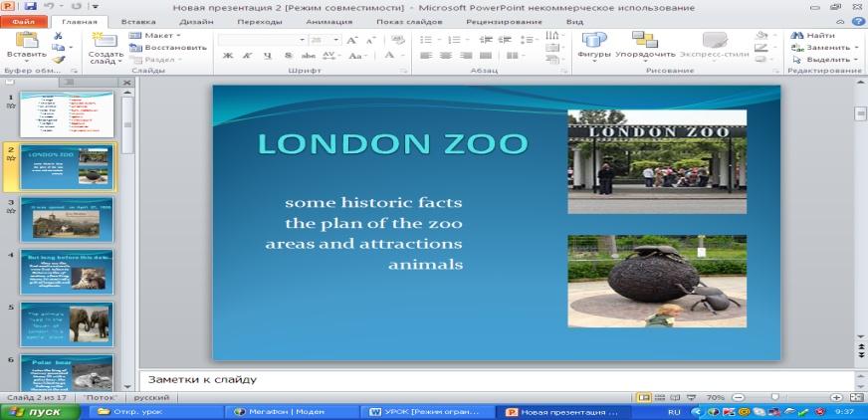This screenshot has height=420, width=868.
Task: Open the File (Файл) tab
Action: pyautogui.click(x=23, y=22)
